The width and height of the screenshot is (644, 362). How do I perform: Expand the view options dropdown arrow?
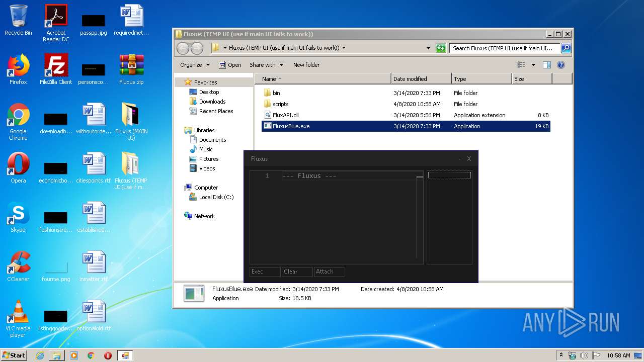click(x=533, y=65)
